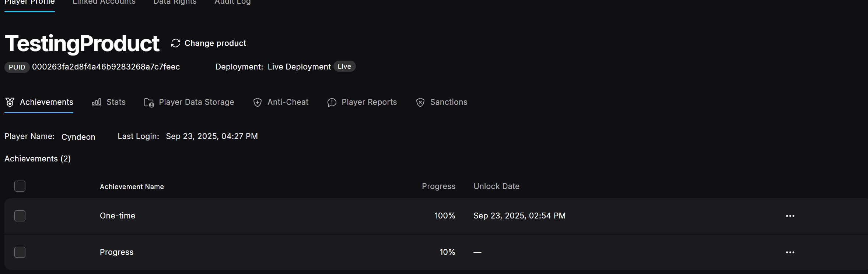Check the One-time achievement checkbox
The height and width of the screenshot is (274, 868).
click(x=20, y=216)
